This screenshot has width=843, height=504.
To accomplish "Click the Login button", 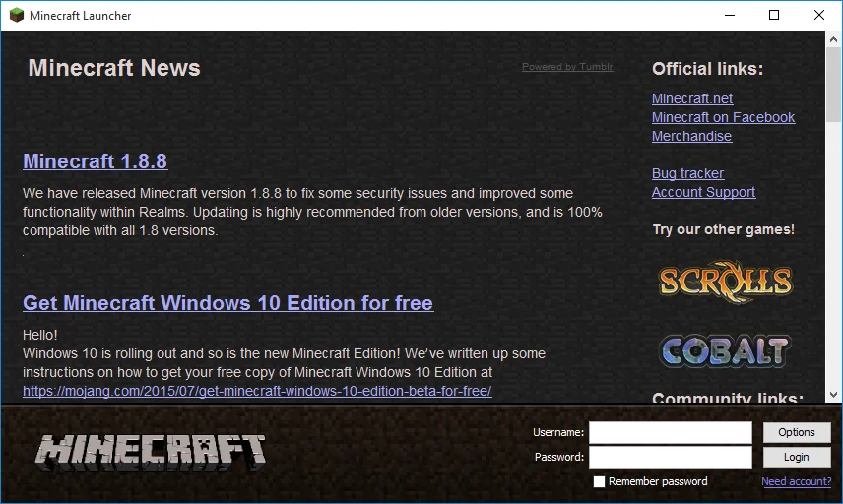I will click(797, 458).
